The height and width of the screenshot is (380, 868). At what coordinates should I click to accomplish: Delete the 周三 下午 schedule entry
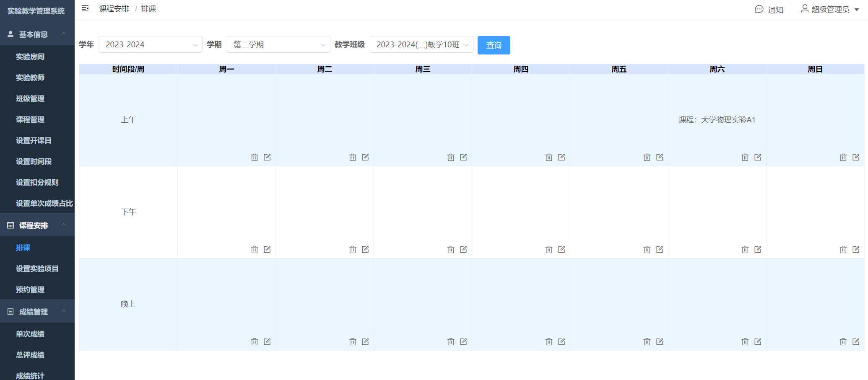451,249
